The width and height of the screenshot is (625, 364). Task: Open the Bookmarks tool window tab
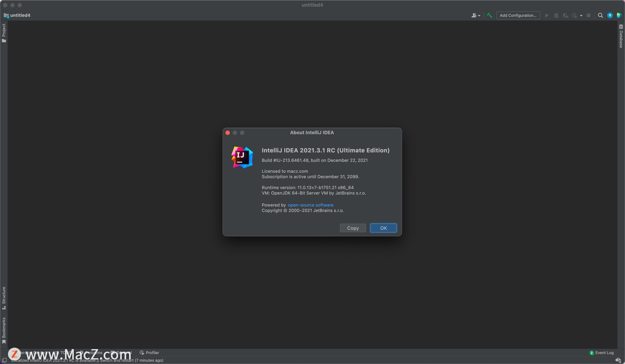coord(4,331)
